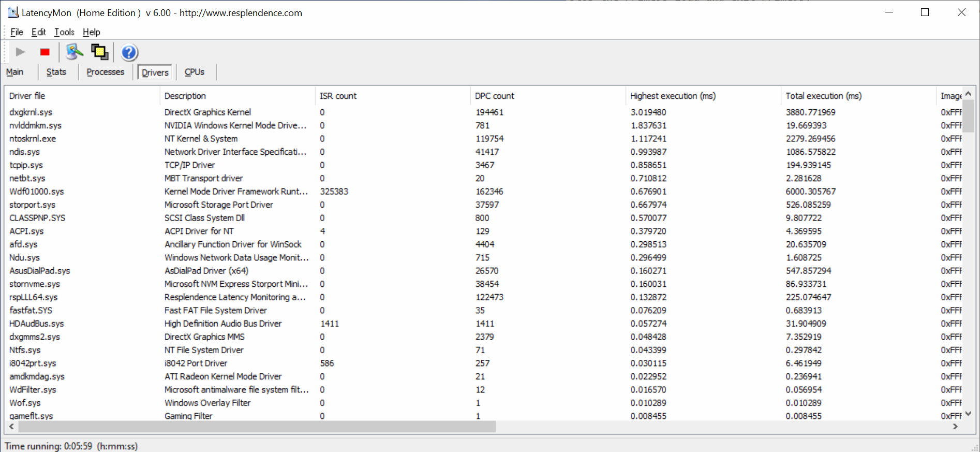Sort by the DPC count column header
Screen dimensions: 980x452
(494, 96)
